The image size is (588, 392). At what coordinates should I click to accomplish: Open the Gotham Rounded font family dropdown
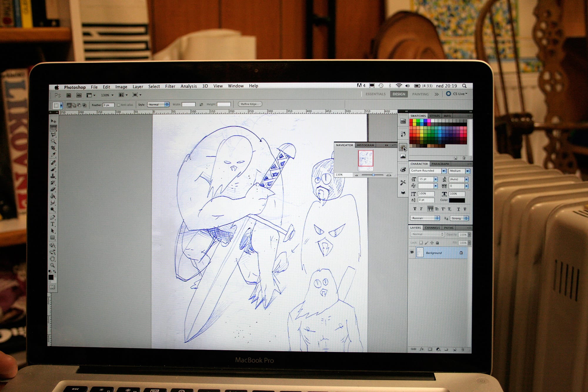coord(444,171)
